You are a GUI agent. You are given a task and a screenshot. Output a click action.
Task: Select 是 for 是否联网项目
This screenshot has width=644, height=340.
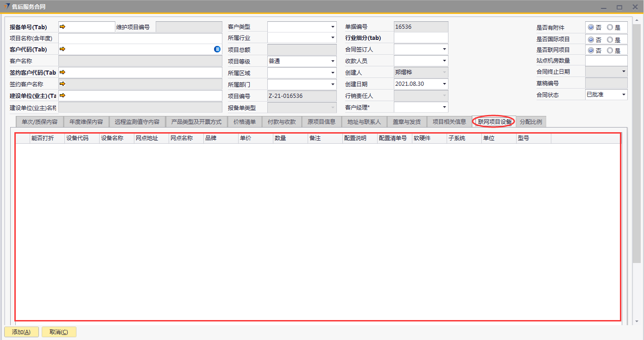(x=610, y=51)
